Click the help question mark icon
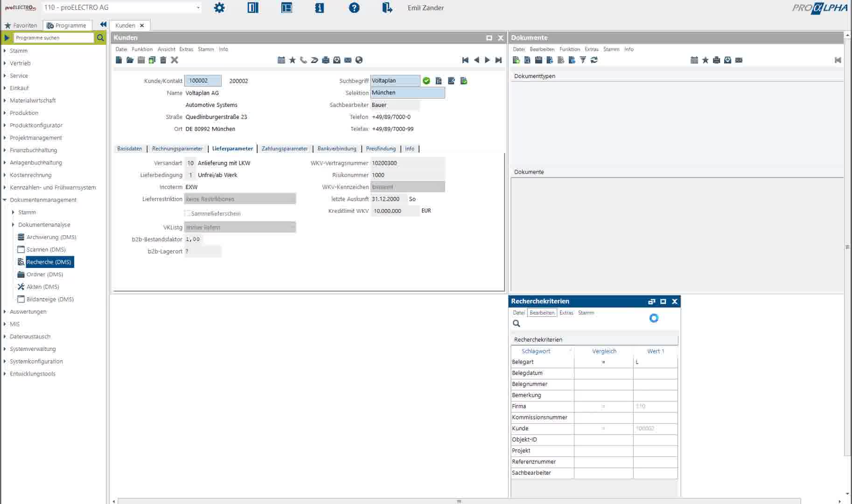This screenshot has width=852, height=504. coord(354,7)
